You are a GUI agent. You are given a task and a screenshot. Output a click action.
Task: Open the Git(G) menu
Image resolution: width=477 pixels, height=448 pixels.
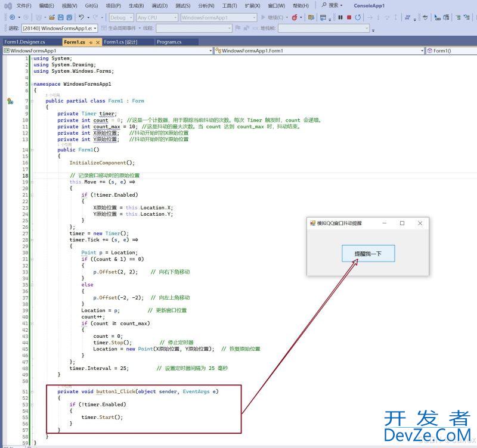91,6
